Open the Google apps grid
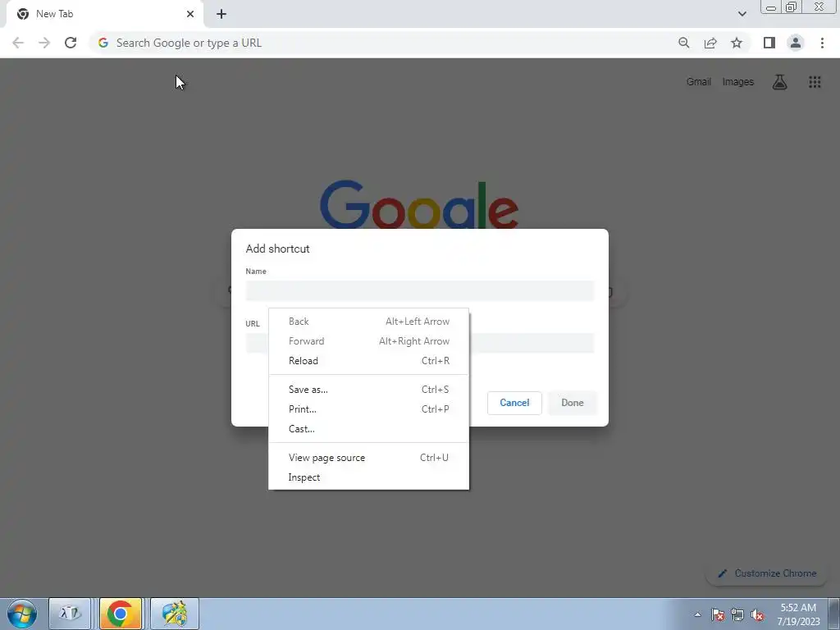840x630 pixels. (815, 82)
